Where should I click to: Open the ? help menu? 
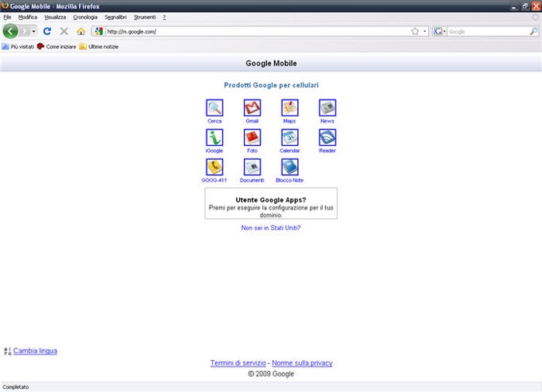pyautogui.click(x=164, y=18)
